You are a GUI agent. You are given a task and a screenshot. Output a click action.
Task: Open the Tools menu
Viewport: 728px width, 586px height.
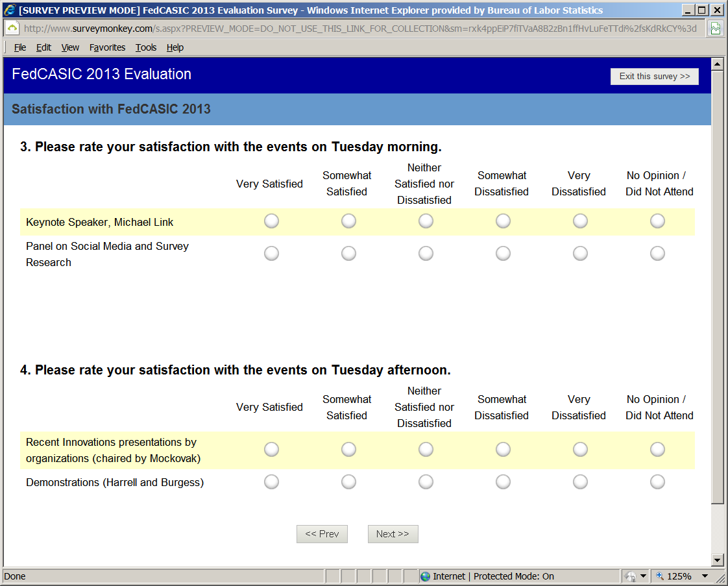[146, 47]
